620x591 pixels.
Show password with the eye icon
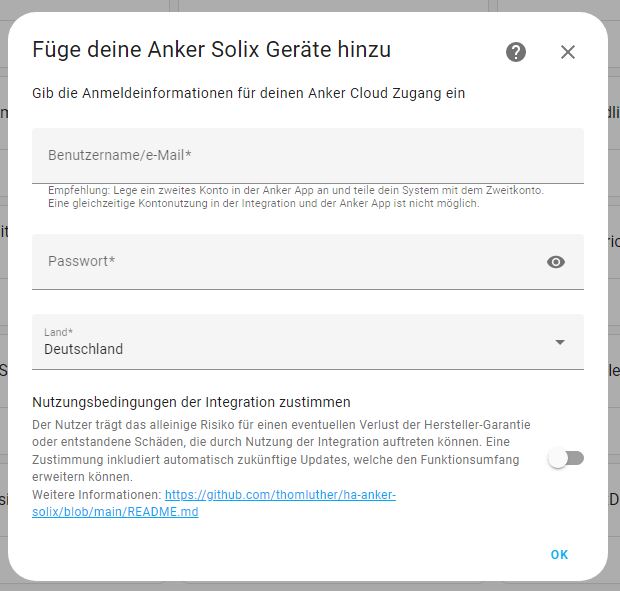[556, 262]
